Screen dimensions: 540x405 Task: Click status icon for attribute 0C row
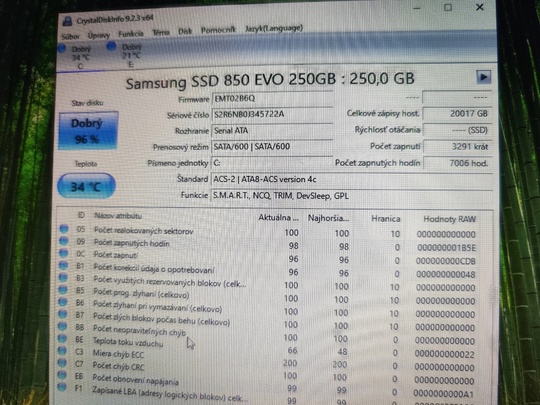(x=64, y=253)
